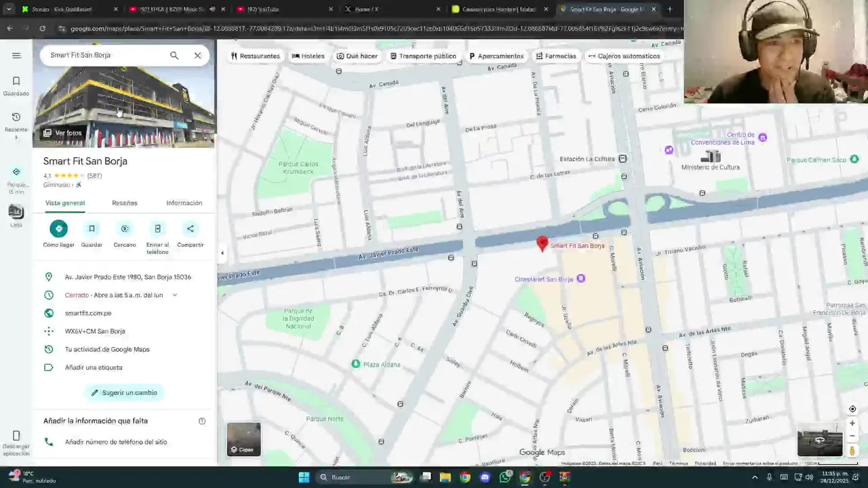Click the red Smart Fit San Borja pin
The width and height of the screenshot is (868, 488).
pyautogui.click(x=542, y=243)
